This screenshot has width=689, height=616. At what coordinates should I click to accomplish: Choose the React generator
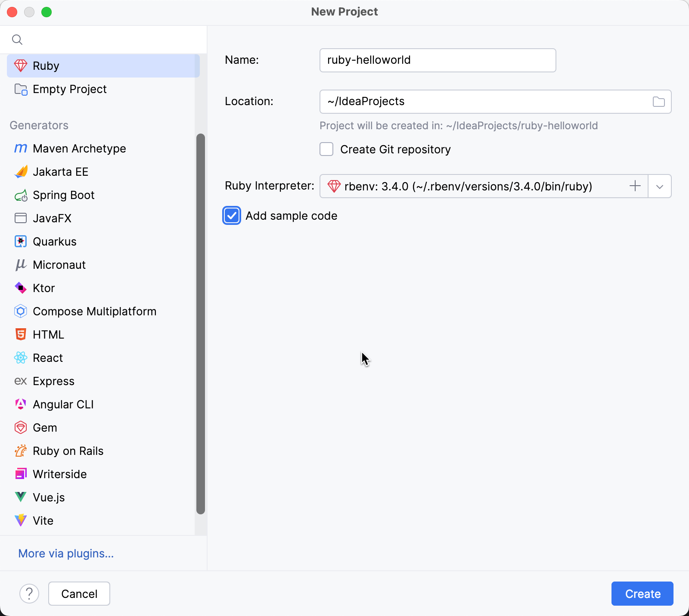47,358
